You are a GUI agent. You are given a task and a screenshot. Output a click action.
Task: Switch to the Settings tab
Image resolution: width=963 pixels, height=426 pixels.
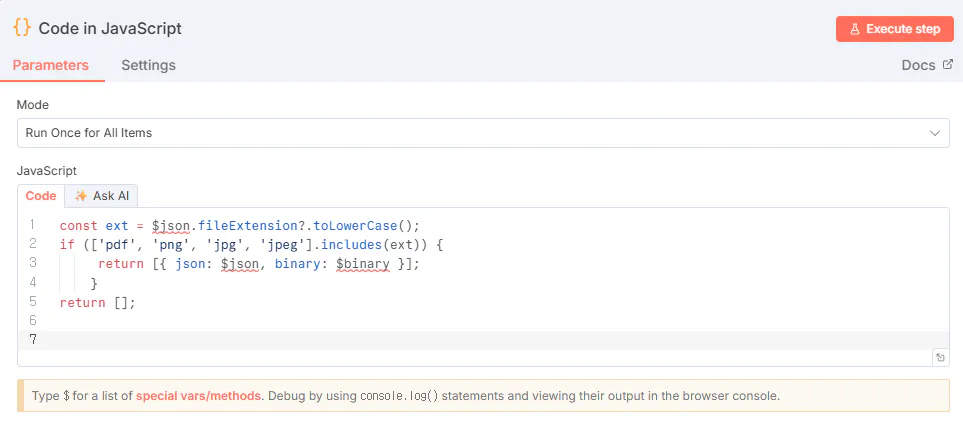click(x=148, y=65)
